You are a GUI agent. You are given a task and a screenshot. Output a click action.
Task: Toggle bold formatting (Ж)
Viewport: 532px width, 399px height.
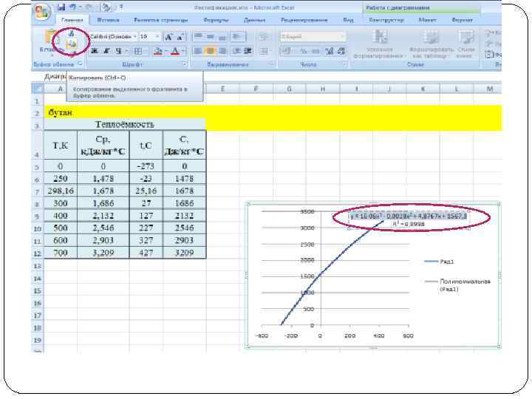[95, 51]
